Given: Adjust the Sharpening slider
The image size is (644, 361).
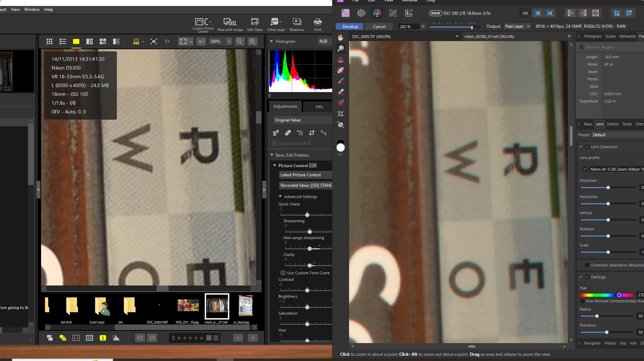Looking at the screenshot, I should click(309, 231).
